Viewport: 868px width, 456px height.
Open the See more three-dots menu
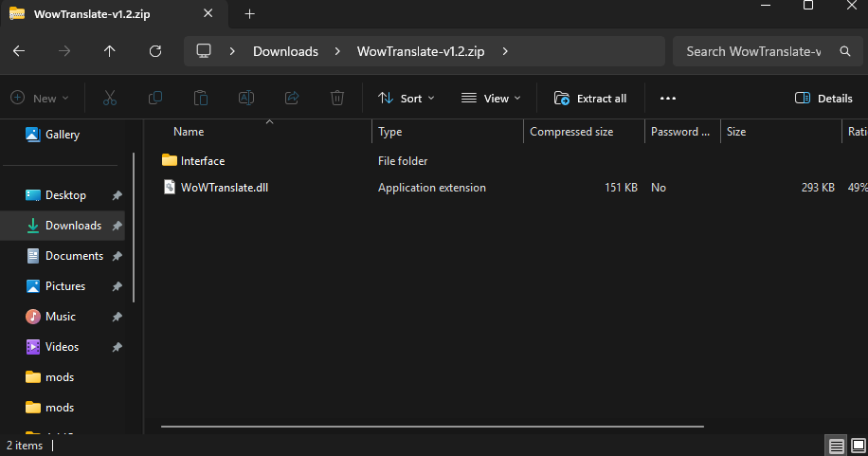(x=668, y=98)
